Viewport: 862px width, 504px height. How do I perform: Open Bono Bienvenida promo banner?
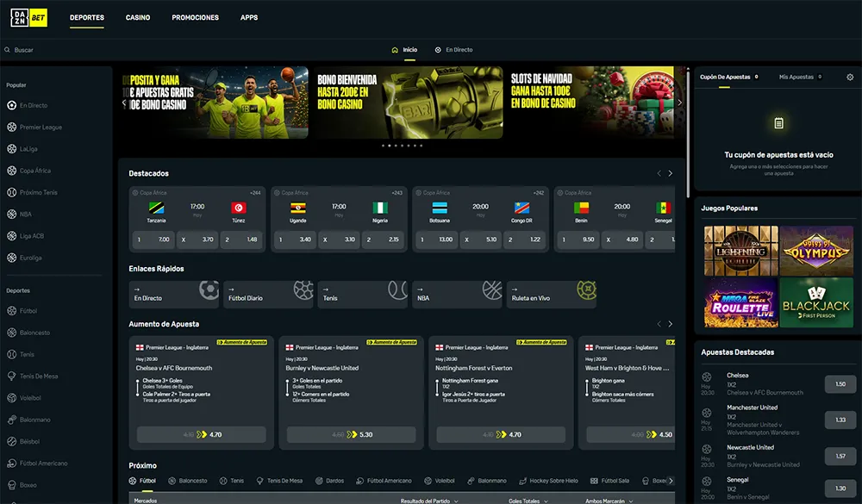pos(409,103)
